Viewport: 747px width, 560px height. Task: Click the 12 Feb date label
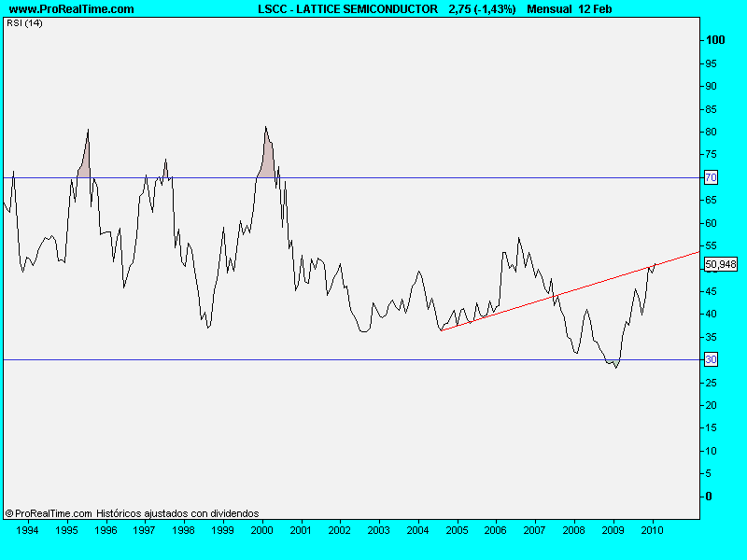coord(595,9)
